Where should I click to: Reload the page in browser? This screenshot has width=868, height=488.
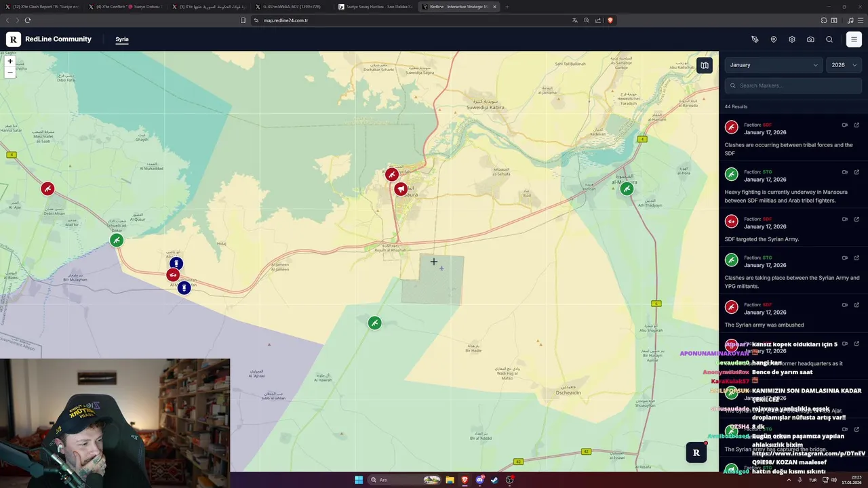tap(28, 20)
